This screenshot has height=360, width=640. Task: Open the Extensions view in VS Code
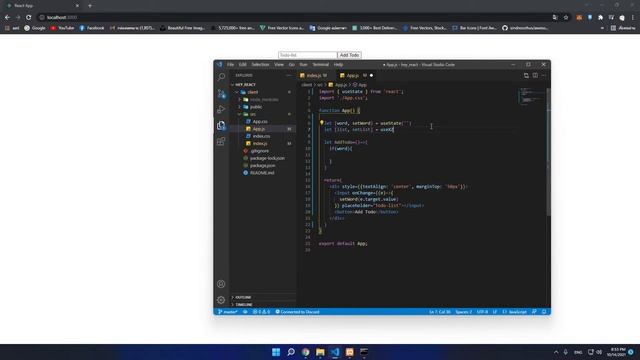tap(221, 141)
